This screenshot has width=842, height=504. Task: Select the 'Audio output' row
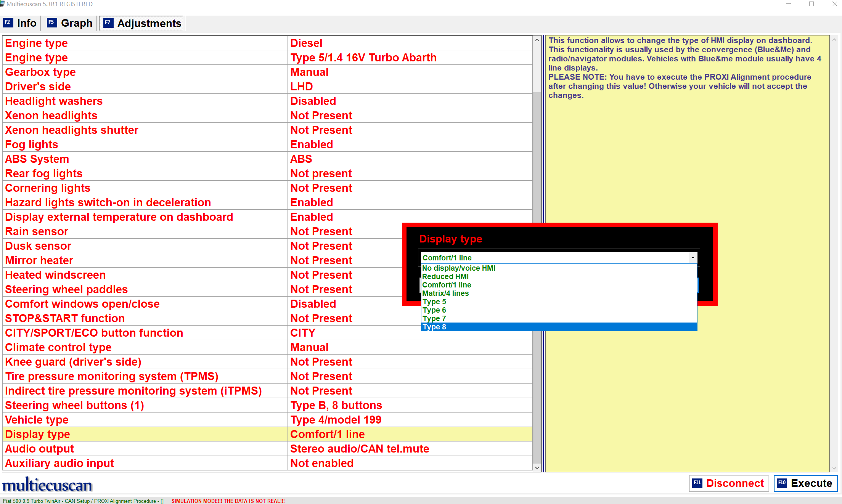[267, 449]
